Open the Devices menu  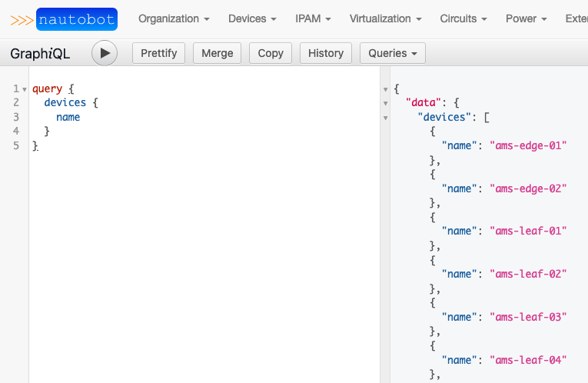252,18
